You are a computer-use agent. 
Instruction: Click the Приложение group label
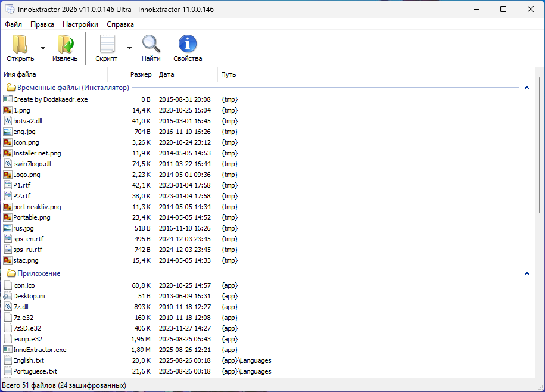click(39, 273)
